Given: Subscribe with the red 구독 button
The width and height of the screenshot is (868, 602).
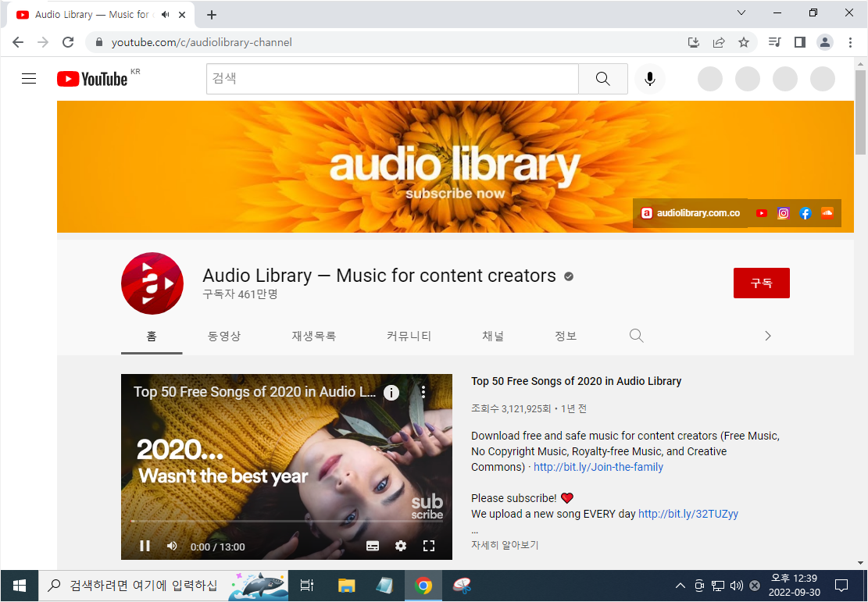Looking at the screenshot, I should [x=761, y=283].
